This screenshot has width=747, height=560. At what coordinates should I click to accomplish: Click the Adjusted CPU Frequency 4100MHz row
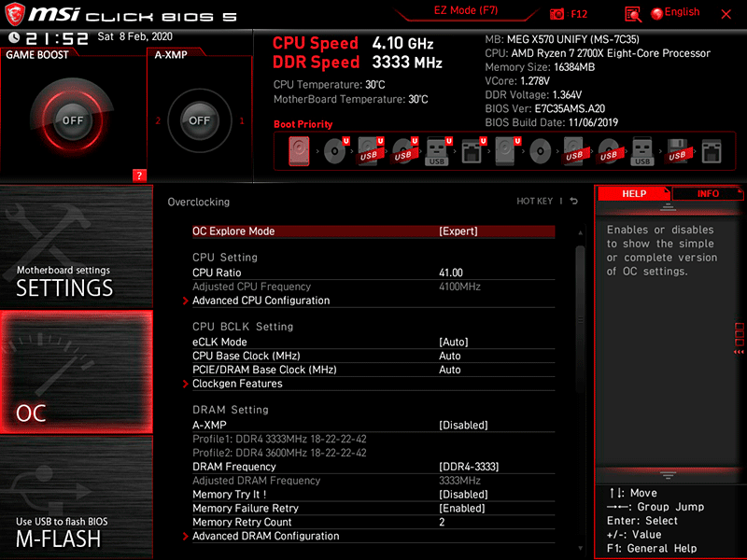point(373,287)
